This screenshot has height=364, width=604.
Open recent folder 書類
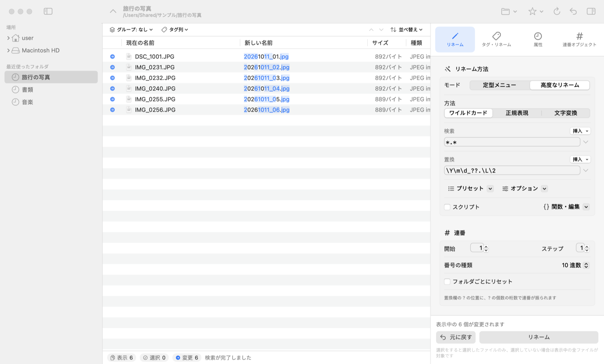(x=51, y=89)
